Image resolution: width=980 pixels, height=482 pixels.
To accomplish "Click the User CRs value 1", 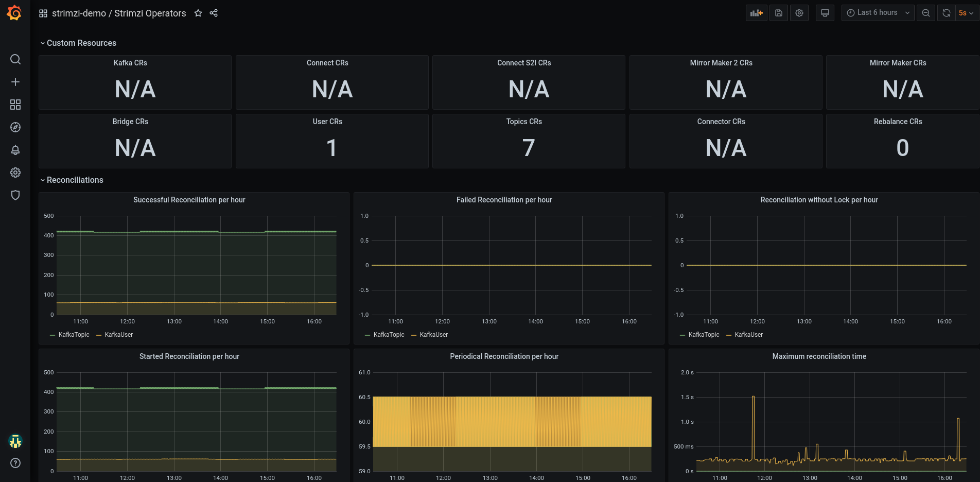I will pos(331,148).
